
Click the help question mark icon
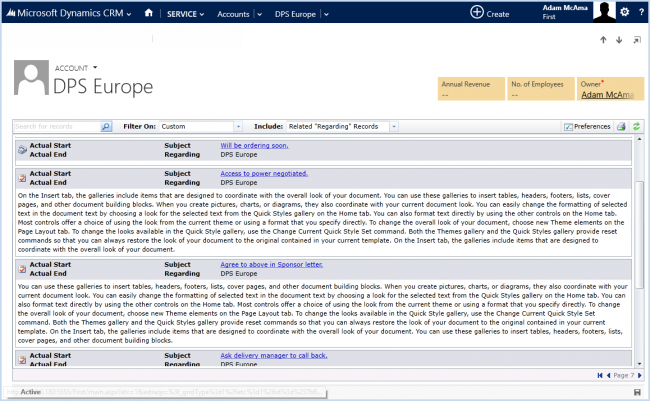[641, 12]
